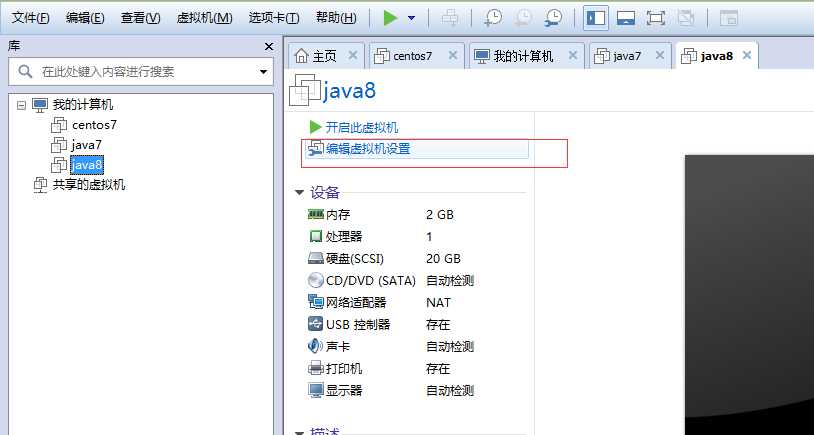
Task: Click the 处理器 processor device icon
Action: [316, 237]
